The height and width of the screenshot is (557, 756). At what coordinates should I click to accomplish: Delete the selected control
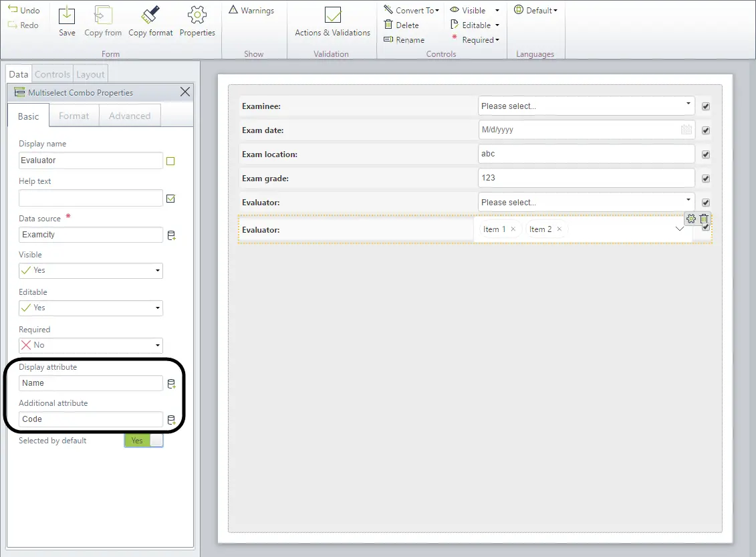click(x=401, y=25)
